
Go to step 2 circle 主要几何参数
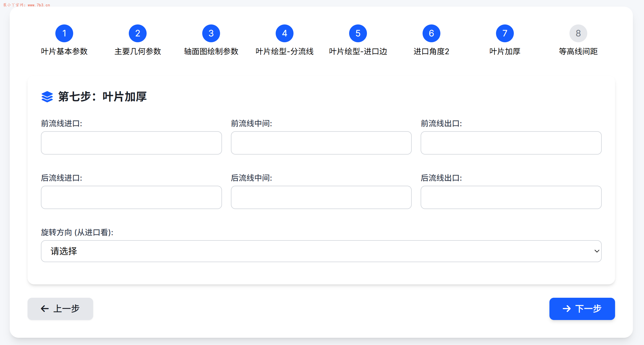coord(138,33)
